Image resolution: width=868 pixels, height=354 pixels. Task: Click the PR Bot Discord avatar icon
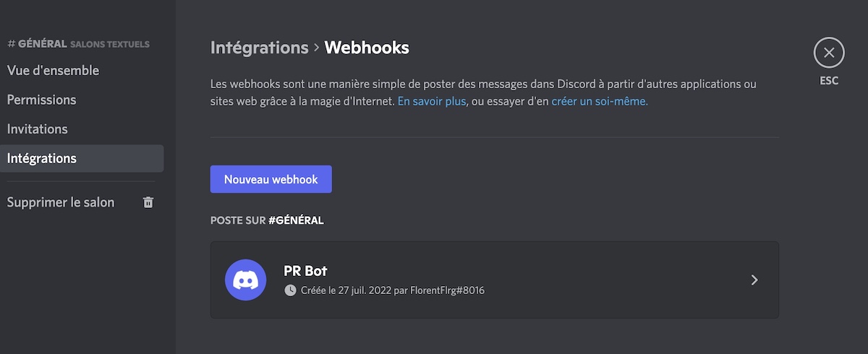tap(246, 280)
